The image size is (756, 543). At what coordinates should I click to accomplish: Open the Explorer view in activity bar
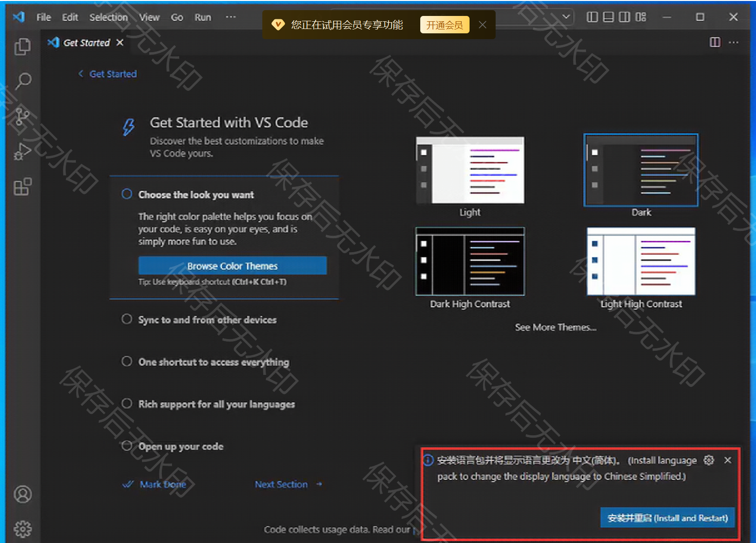coord(22,47)
